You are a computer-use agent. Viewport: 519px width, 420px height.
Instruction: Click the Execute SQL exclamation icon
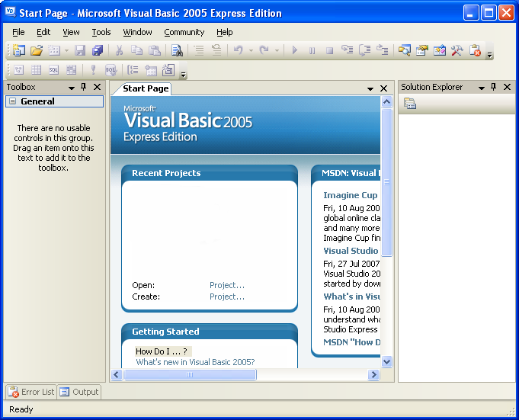click(x=93, y=70)
